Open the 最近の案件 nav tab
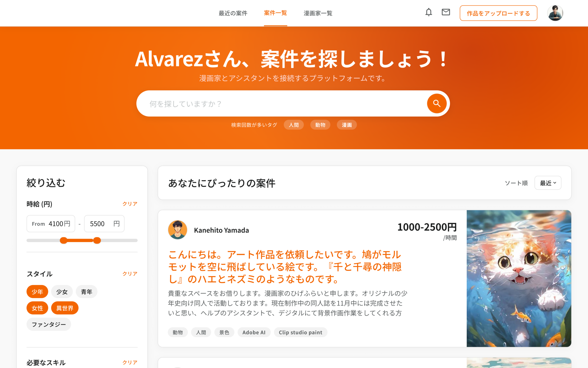Screen dimensions: 588x368 click(x=233, y=13)
